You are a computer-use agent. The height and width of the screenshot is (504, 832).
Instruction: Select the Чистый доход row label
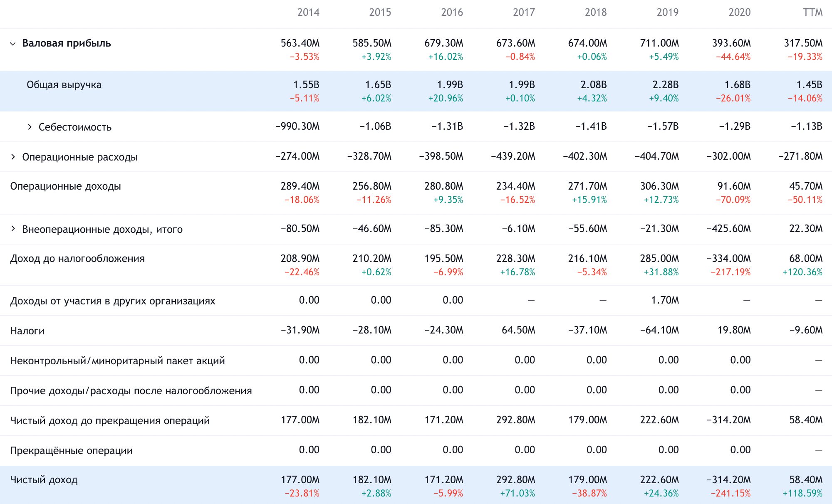[44, 480]
